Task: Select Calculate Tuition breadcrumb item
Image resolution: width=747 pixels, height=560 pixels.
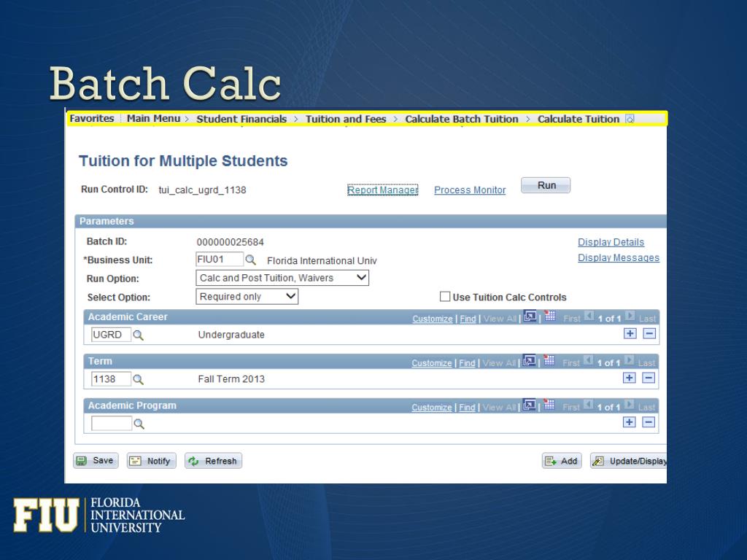Action: tap(578, 119)
